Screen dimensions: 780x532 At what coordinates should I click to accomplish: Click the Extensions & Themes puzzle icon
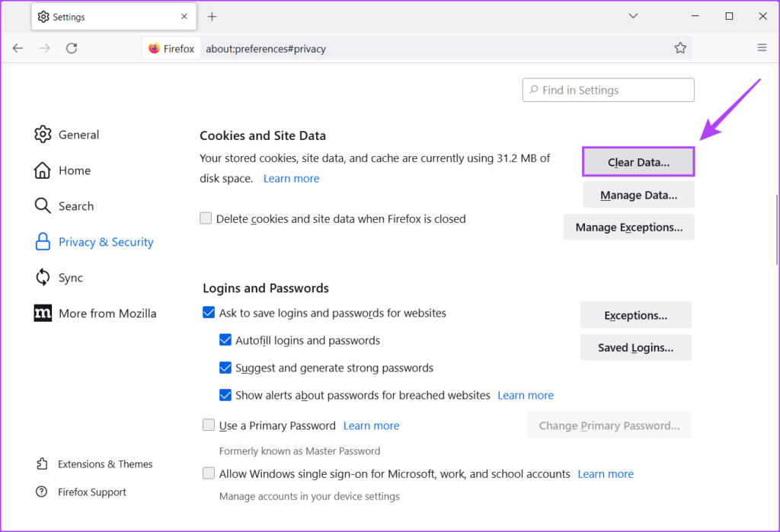pos(42,464)
